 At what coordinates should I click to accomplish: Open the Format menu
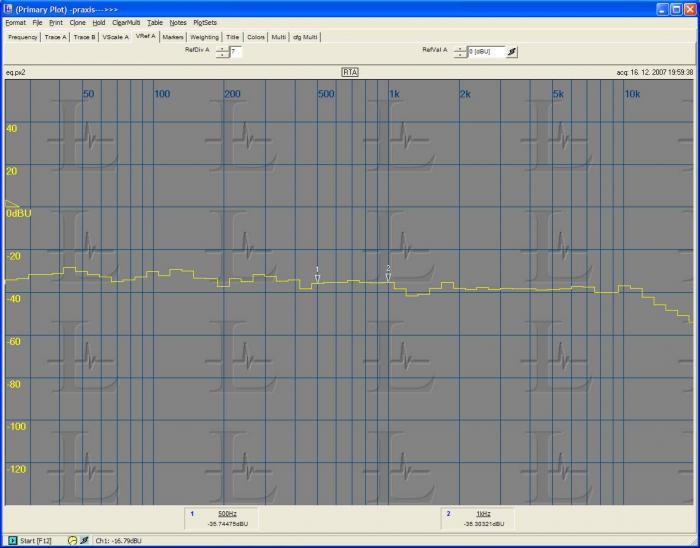[x=16, y=21]
